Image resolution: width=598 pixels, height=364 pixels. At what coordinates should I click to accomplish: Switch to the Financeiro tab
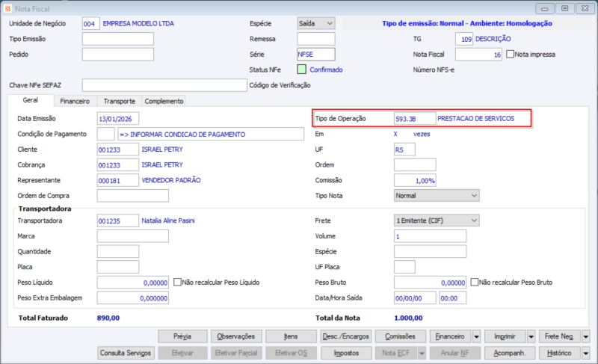click(75, 101)
